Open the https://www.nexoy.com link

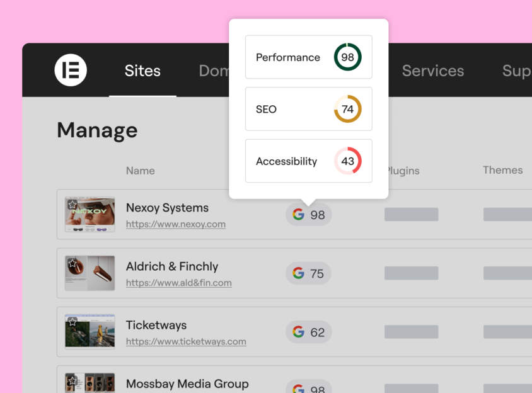(175, 224)
